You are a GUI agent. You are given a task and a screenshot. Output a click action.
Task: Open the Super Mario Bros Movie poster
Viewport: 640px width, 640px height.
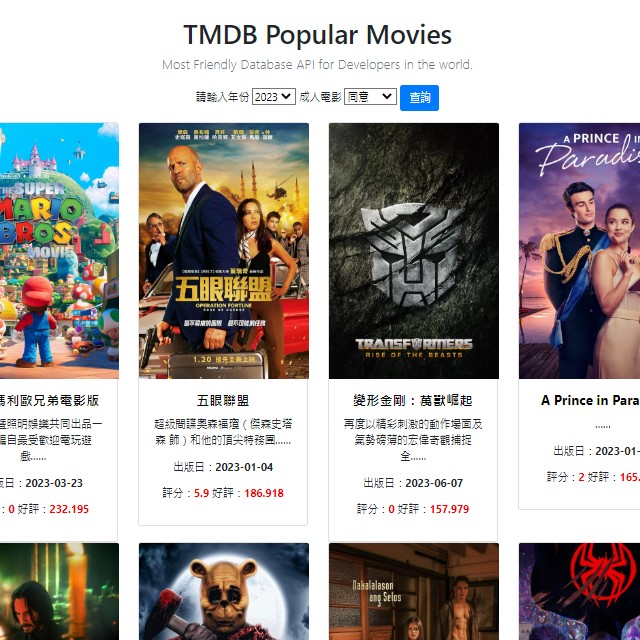(x=59, y=251)
